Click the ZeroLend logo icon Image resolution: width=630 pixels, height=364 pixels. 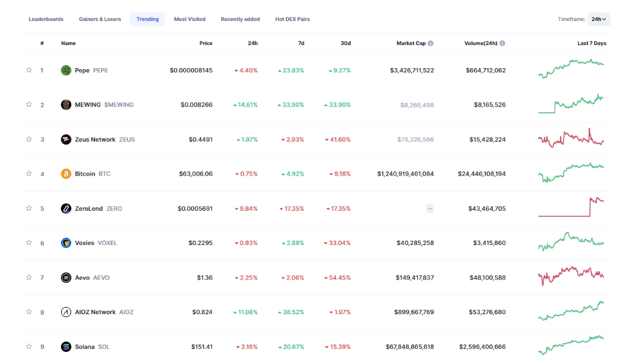point(66,208)
